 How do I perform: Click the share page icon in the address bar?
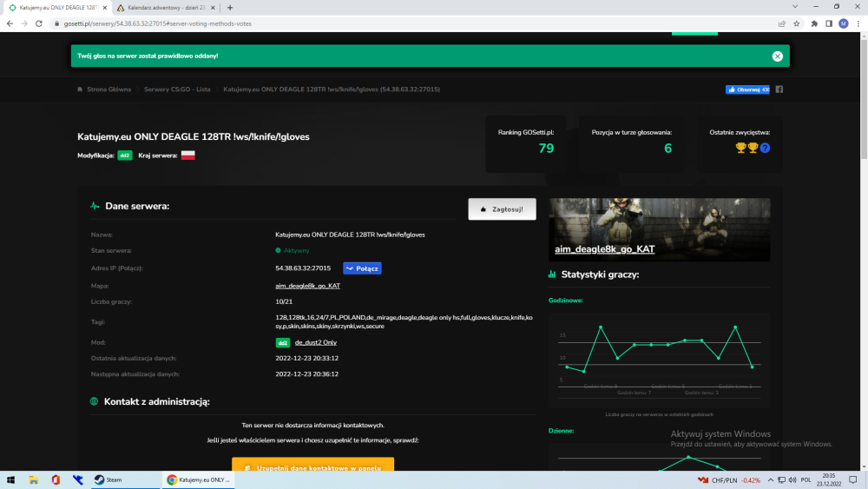(x=782, y=23)
